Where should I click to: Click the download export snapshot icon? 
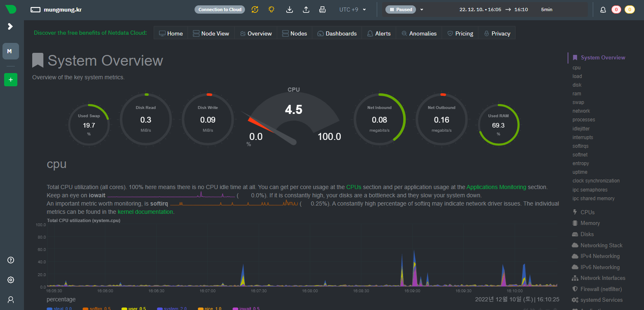point(290,9)
